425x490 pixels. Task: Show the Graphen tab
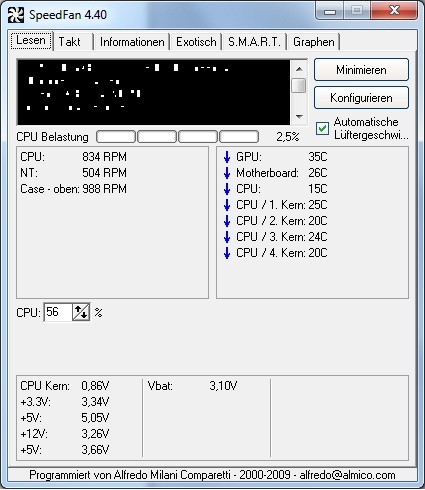pos(314,42)
